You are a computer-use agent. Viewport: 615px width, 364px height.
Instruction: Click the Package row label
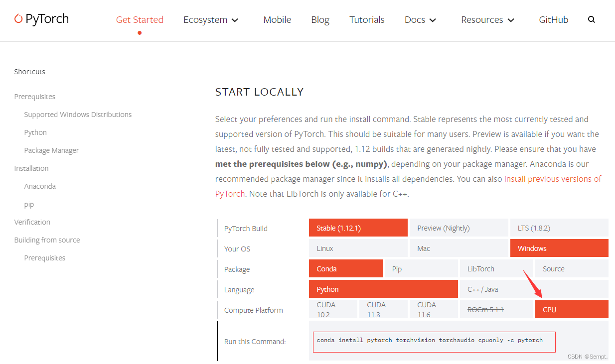click(237, 269)
